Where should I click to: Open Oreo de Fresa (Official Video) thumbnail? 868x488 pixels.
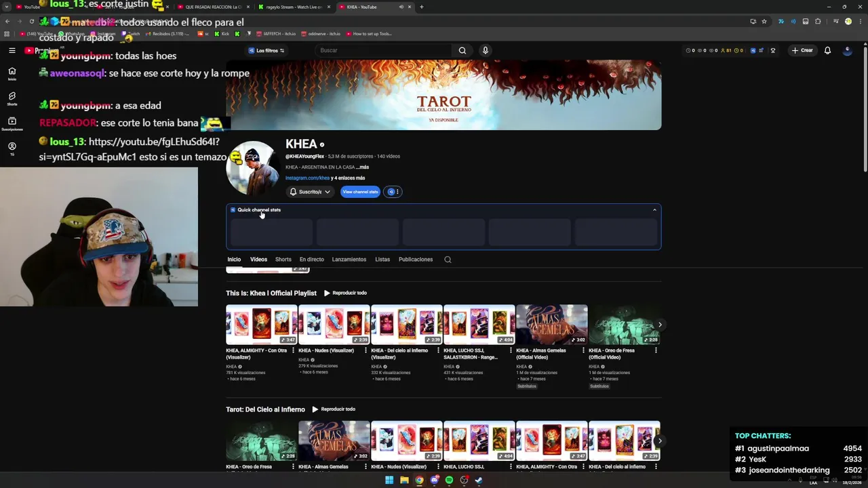coord(625,325)
